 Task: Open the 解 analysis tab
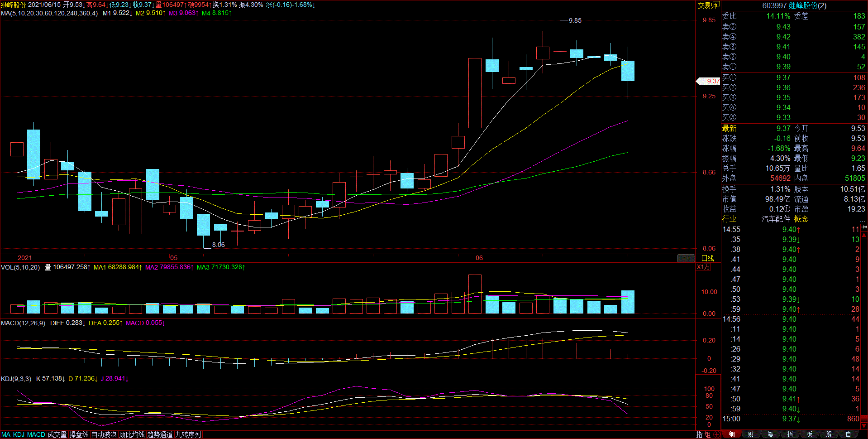(x=829, y=434)
